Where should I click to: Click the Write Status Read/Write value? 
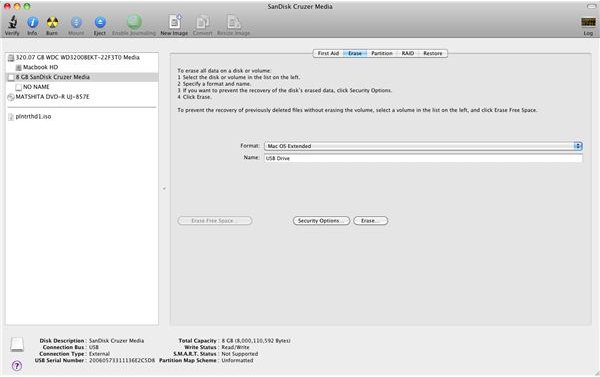click(x=235, y=347)
